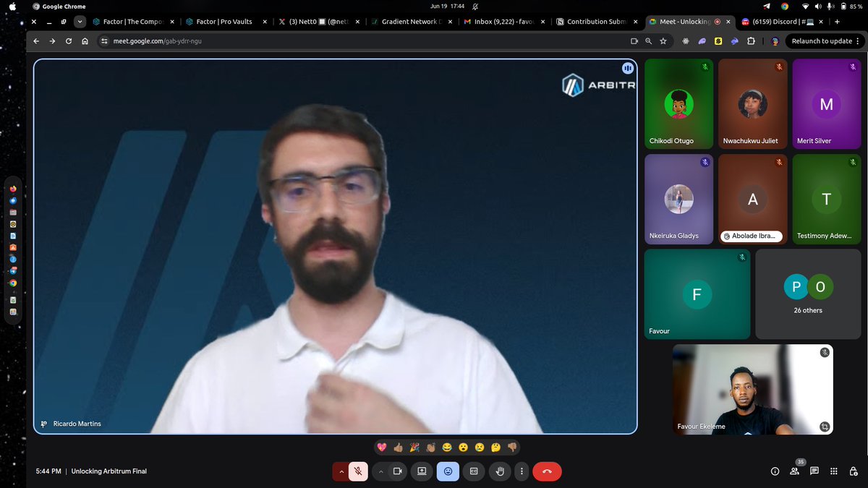Screen dimensions: 868x488
Task: Click crop icon on Favour Ekeleme self-view
Action: click(824, 427)
